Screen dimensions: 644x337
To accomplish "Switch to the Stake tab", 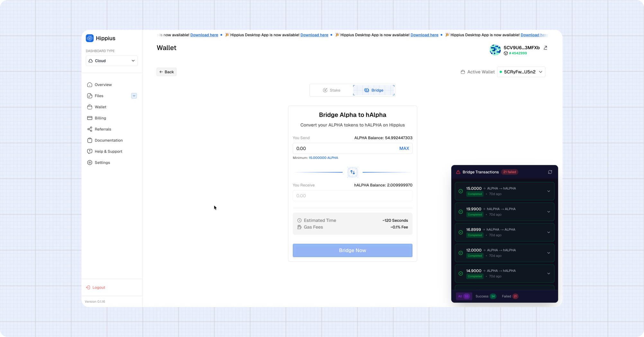I will click(x=332, y=90).
